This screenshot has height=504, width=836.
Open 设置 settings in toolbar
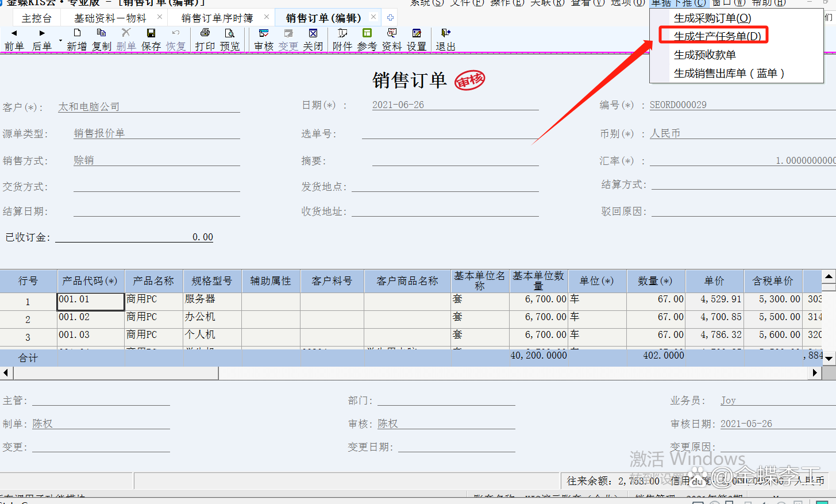417,40
